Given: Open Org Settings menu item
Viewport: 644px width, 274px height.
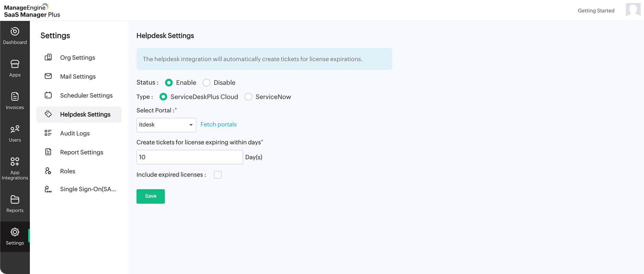Looking at the screenshot, I should coord(77,58).
